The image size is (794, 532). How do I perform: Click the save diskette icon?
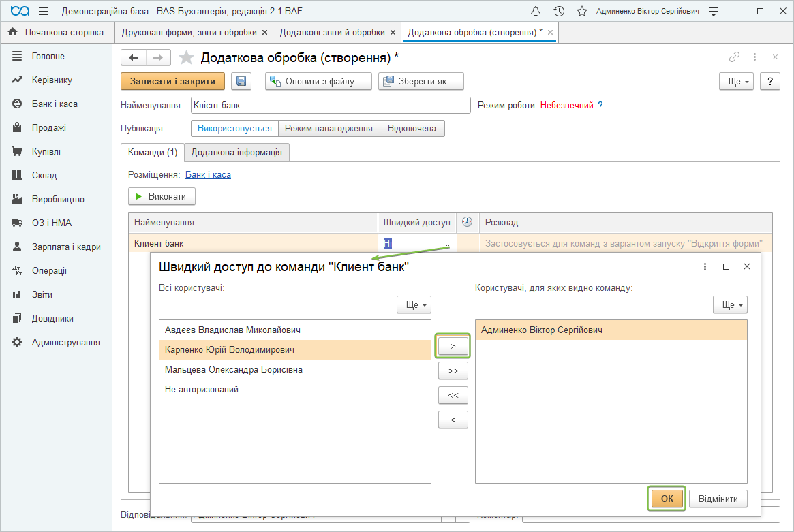click(x=241, y=81)
